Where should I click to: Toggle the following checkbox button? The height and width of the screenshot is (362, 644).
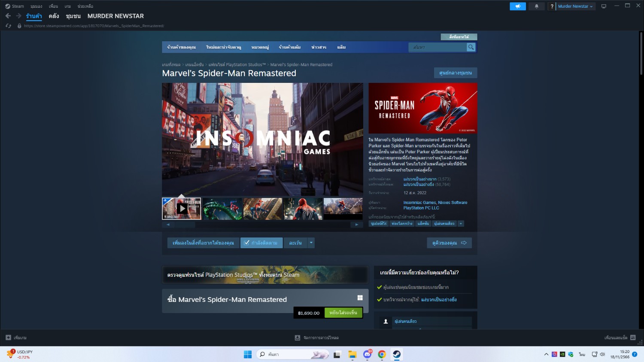[261, 243]
